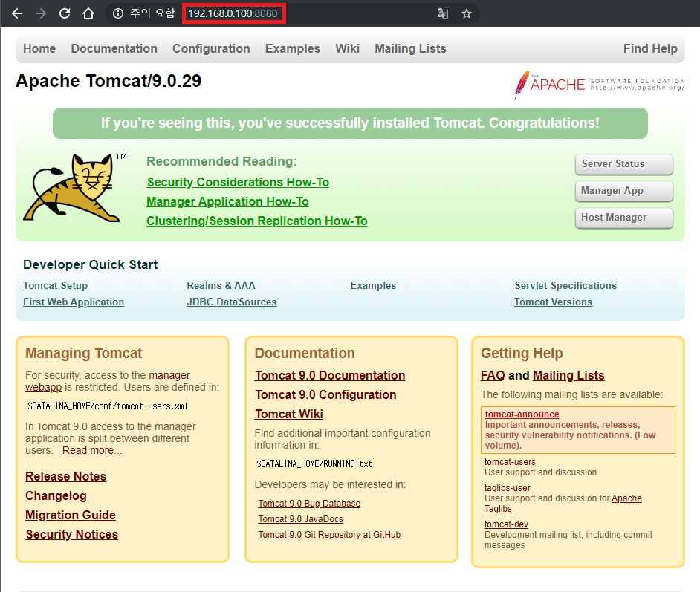Screen dimensions: 700x592
Task: Click the browser forward arrow
Action: (41, 13)
